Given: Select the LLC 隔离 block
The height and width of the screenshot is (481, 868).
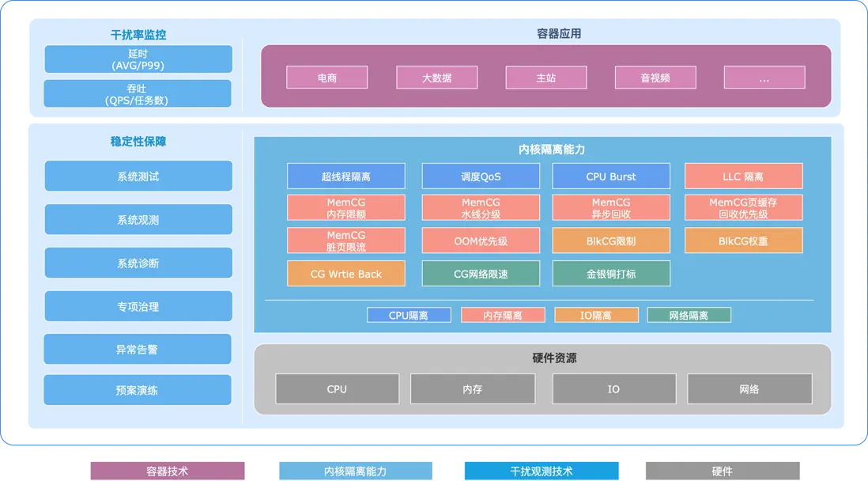Looking at the screenshot, I should [x=742, y=176].
